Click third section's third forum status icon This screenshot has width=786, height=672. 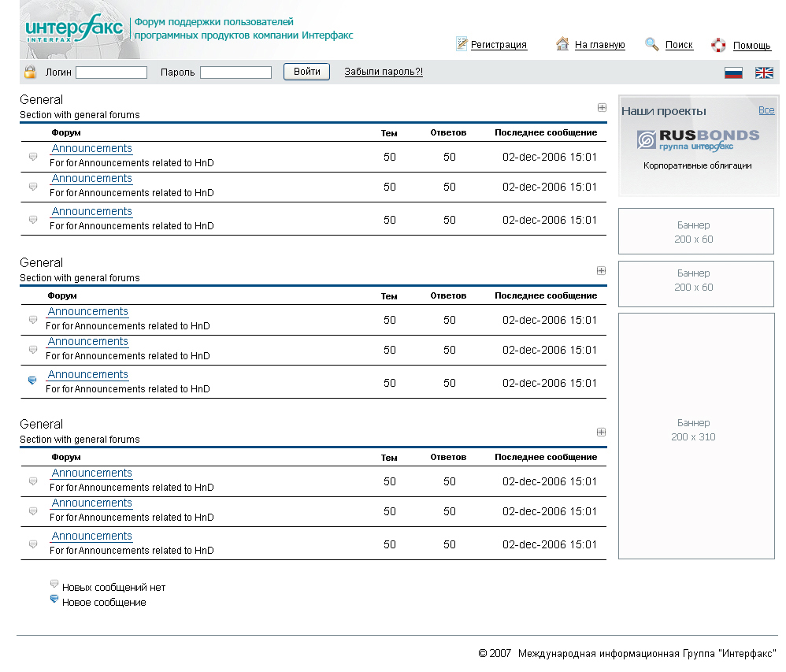coord(33,544)
